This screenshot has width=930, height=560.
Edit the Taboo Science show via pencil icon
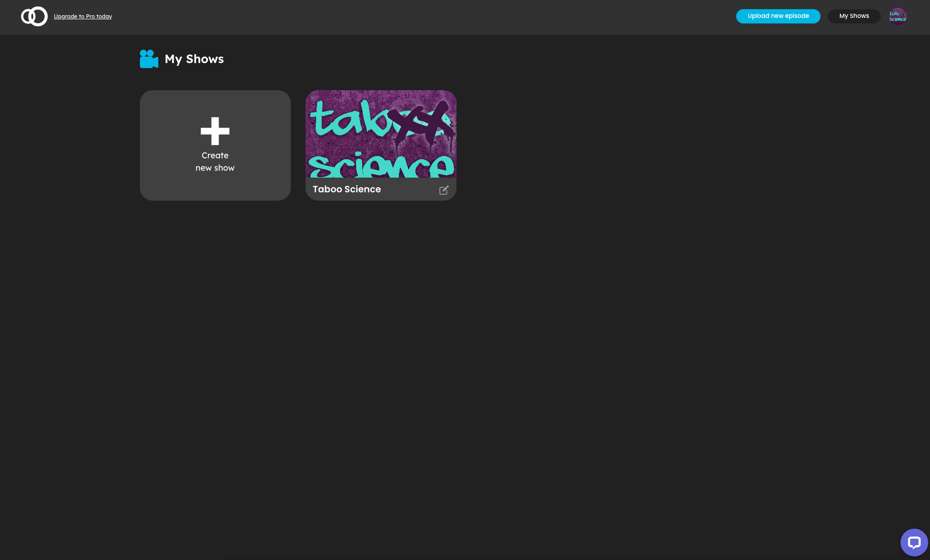[444, 190]
